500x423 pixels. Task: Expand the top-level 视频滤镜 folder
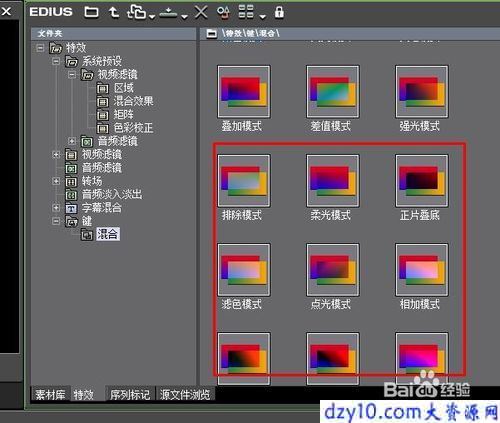[56, 155]
